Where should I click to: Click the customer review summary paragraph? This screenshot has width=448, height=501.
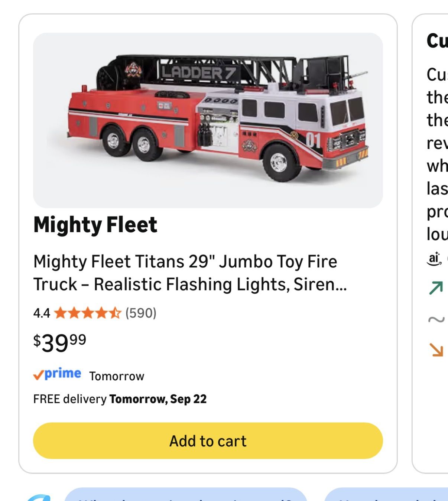point(437,154)
